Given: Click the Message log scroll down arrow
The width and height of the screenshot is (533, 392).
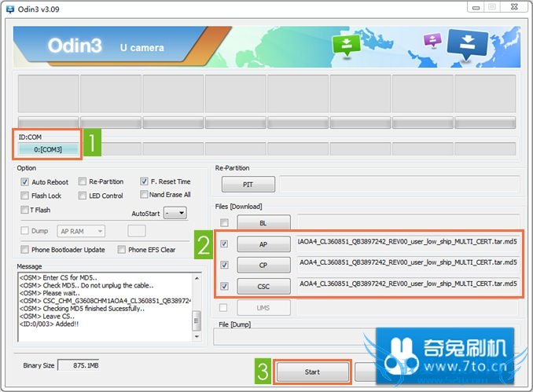Looking at the screenshot, I should (197, 336).
